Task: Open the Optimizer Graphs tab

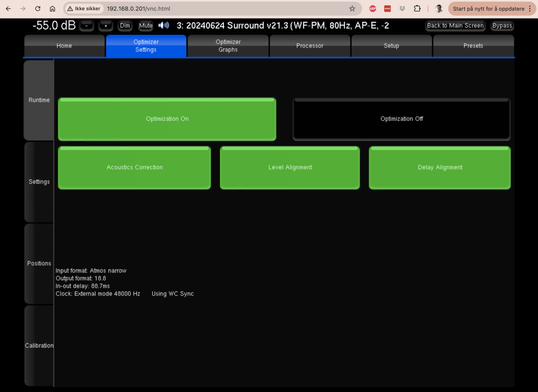Action: (x=228, y=46)
